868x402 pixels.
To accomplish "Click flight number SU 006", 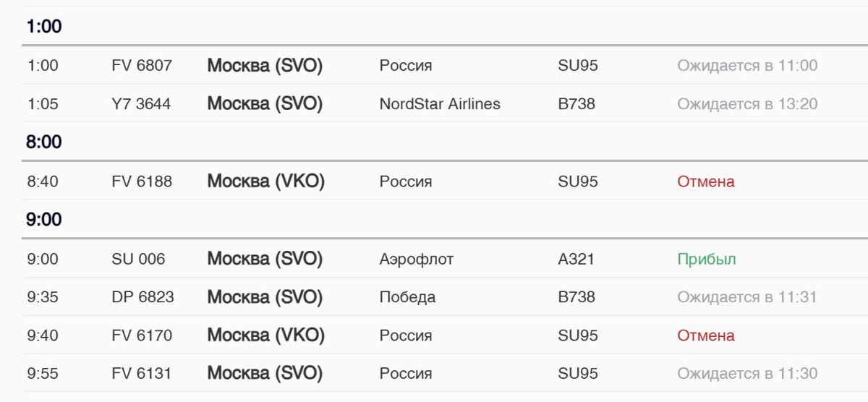I will 138,259.
